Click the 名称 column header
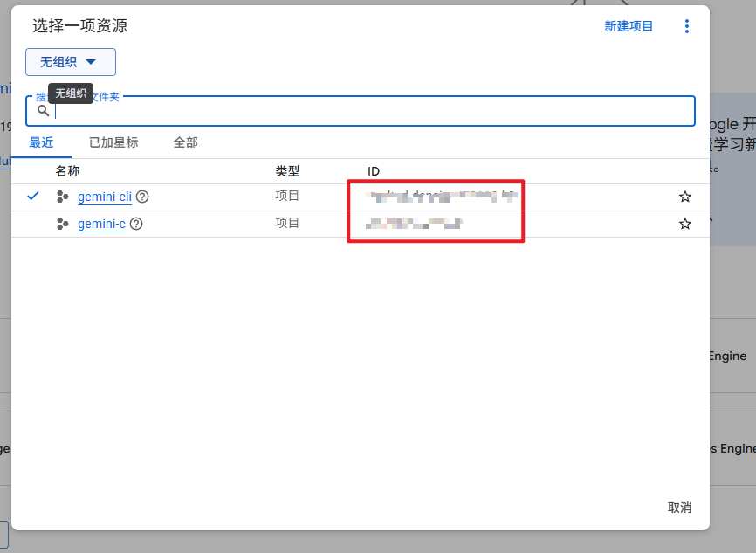This screenshot has width=756, height=553. point(67,171)
